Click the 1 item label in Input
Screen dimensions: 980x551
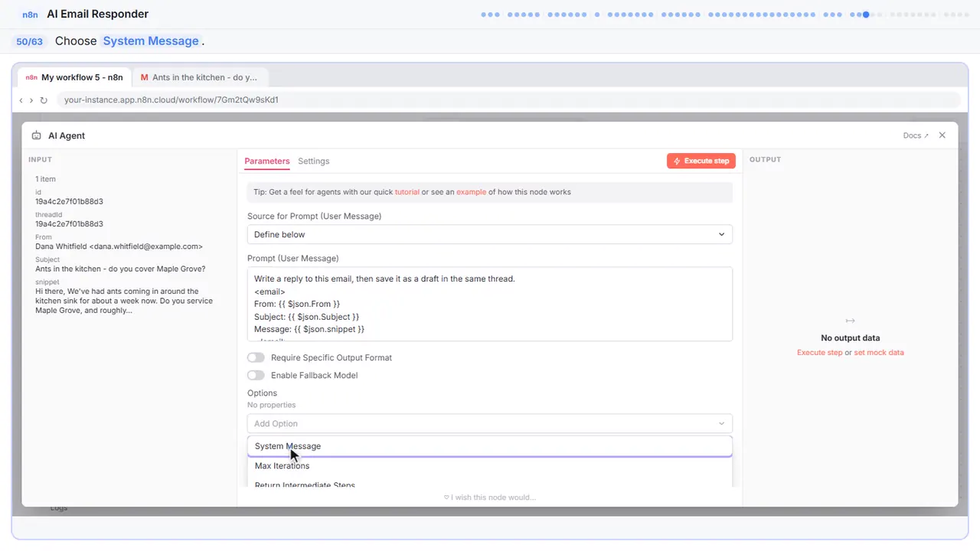[x=45, y=179]
